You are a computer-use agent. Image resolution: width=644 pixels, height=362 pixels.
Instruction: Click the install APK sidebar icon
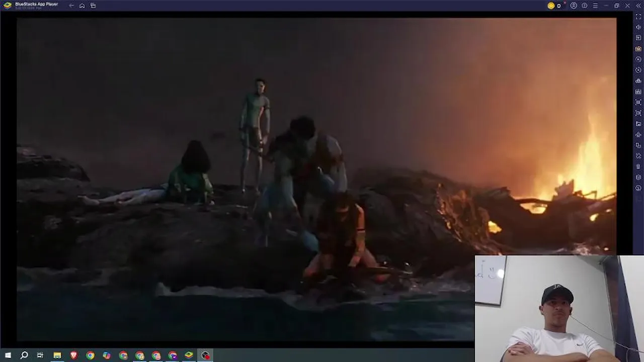tap(638, 92)
